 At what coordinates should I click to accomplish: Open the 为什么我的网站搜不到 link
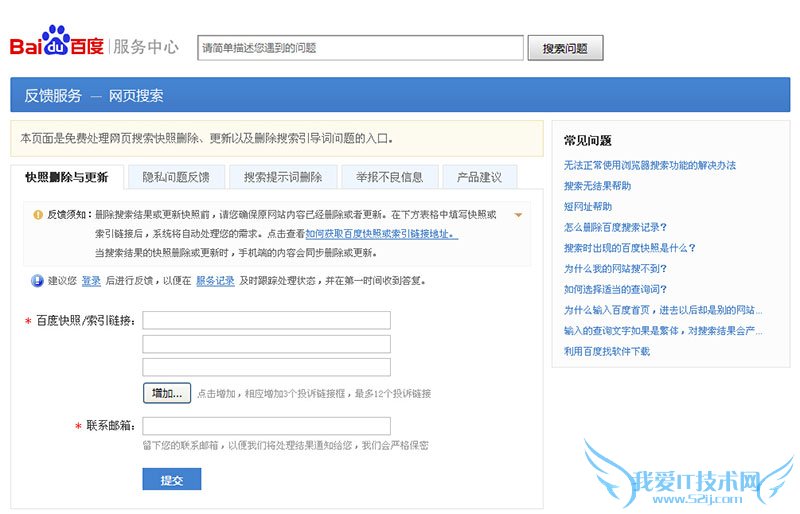tap(615, 268)
